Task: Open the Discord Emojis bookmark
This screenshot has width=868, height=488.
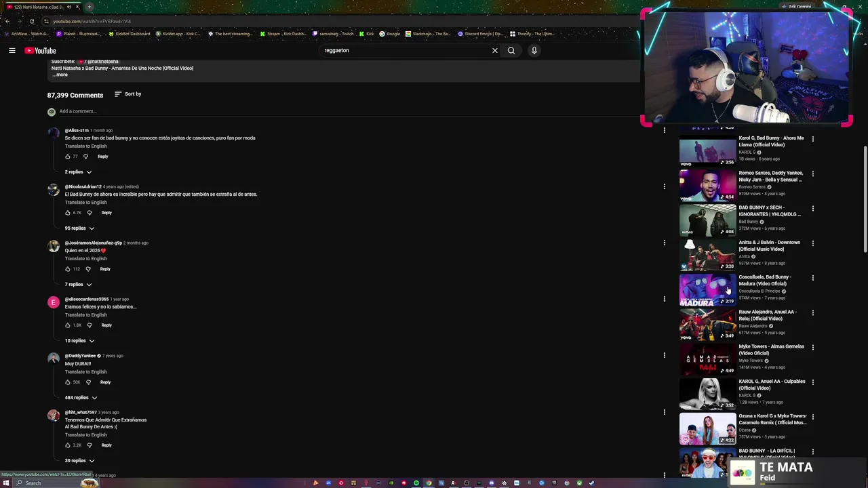Action: [x=481, y=34]
